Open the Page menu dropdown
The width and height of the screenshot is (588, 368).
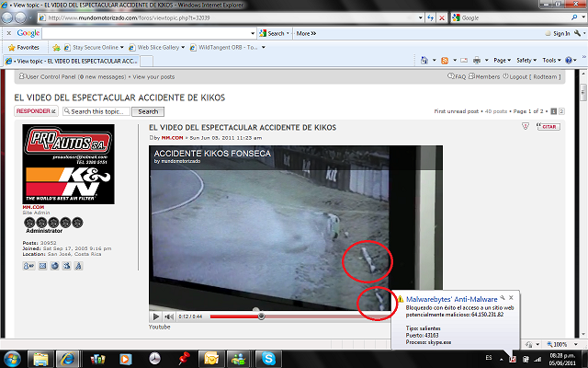(x=494, y=61)
